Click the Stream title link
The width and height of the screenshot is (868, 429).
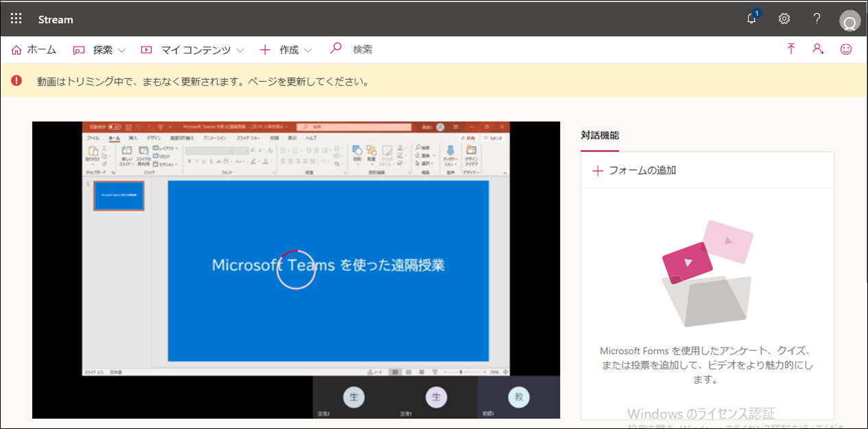[x=56, y=20]
